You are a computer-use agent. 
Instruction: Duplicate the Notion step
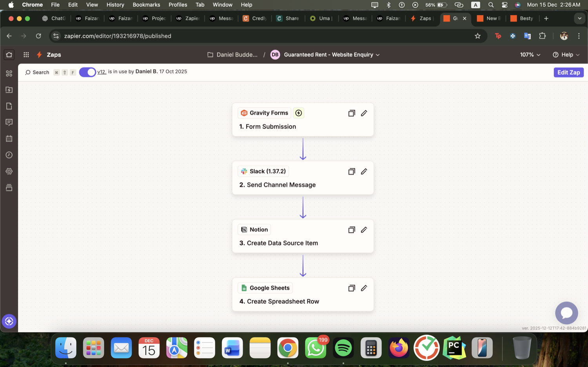(x=352, y=230)
